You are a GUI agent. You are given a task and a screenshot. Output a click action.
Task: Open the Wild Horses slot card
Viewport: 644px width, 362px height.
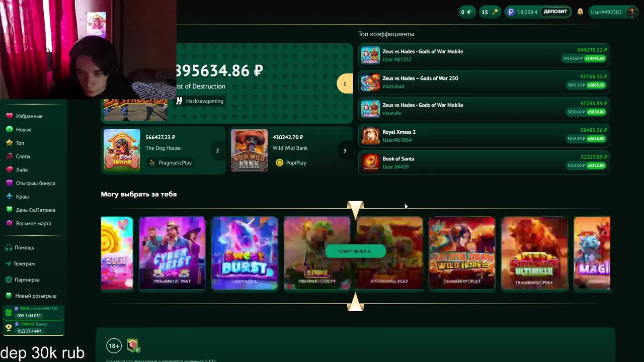pyautogui.click(x=462, y=253)
